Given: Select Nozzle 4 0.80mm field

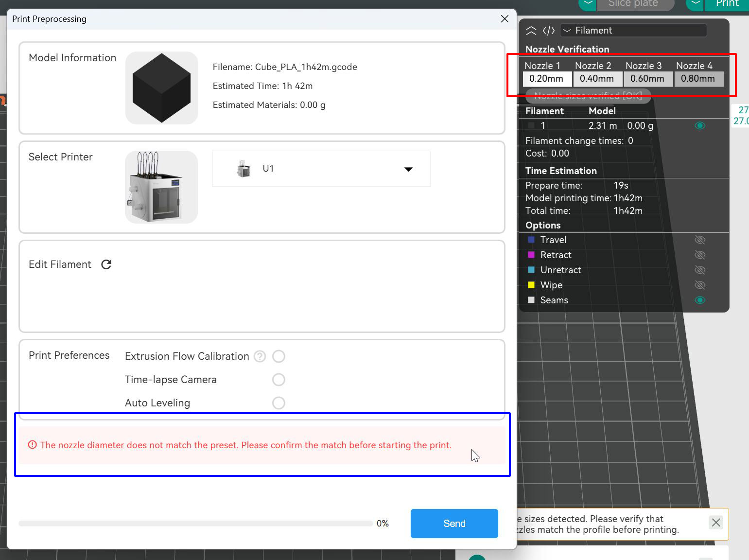Looking at the screenshot, I should 698,79.
